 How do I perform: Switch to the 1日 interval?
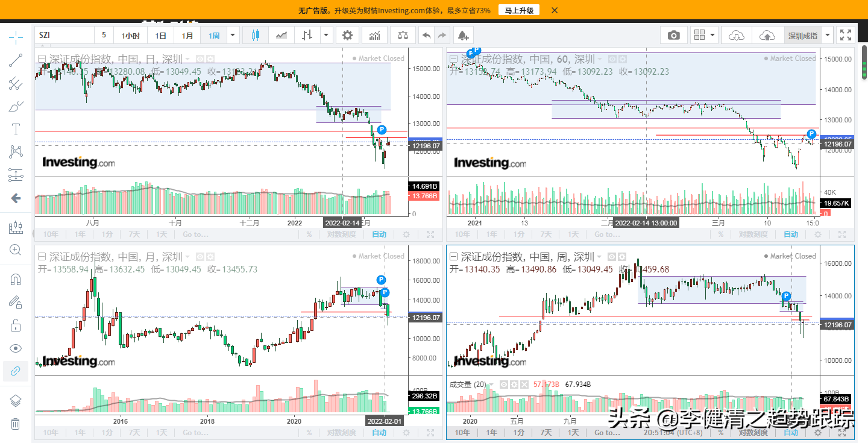pos(160,36)
